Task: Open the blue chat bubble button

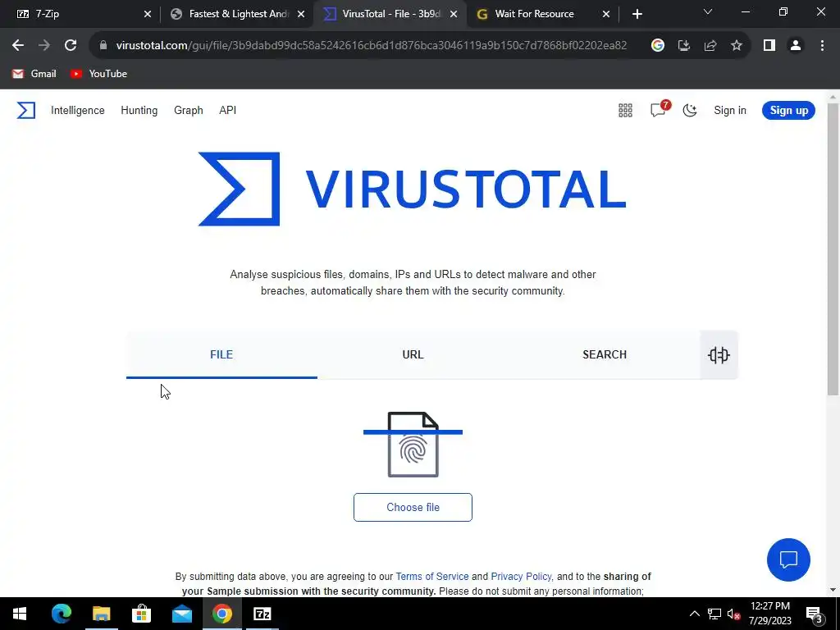Action: (x=788, y=559)
